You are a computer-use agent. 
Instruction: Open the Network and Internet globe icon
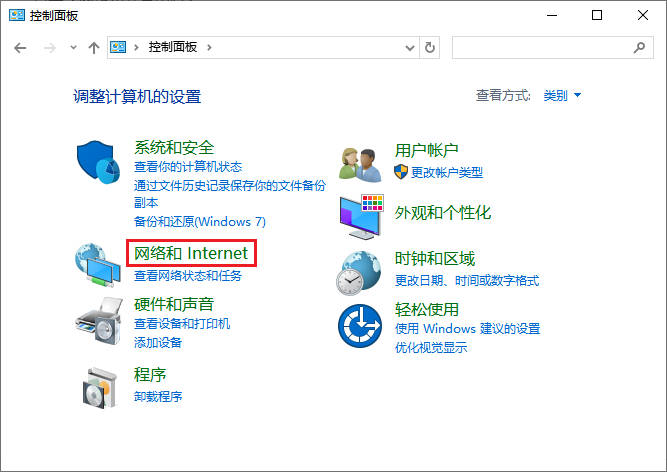coord(98,264)
